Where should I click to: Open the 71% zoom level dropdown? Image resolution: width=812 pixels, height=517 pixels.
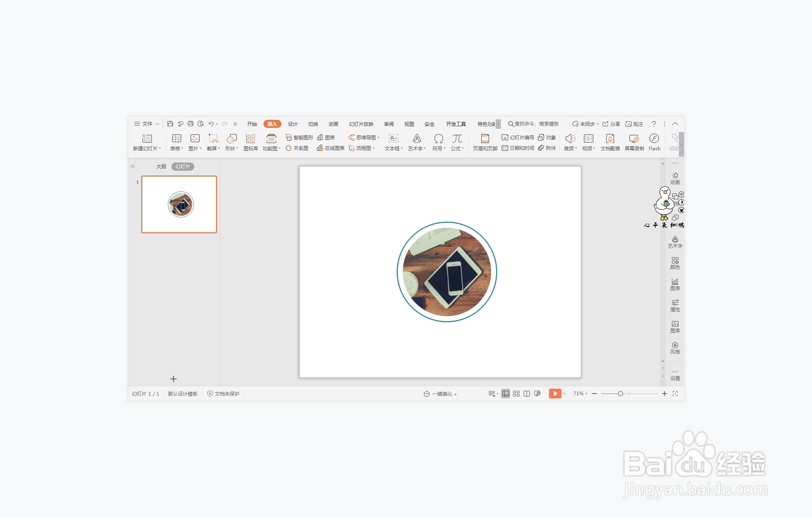[x=580, y=394]
